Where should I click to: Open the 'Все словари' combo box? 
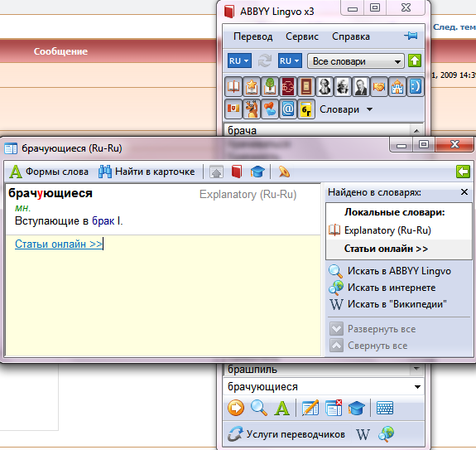(355, 61)
